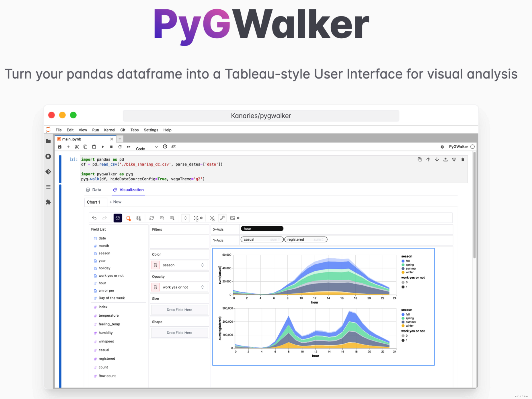Click the fall color swatch in top legend
The height and width of the screenshot is (399, 532).
pyautogui.click(x=403, y=261)
